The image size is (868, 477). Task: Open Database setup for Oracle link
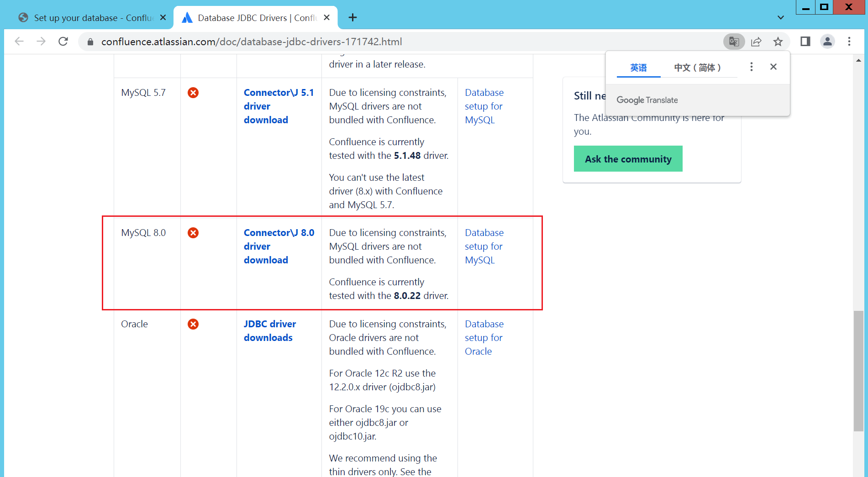(x=484, y=337)
